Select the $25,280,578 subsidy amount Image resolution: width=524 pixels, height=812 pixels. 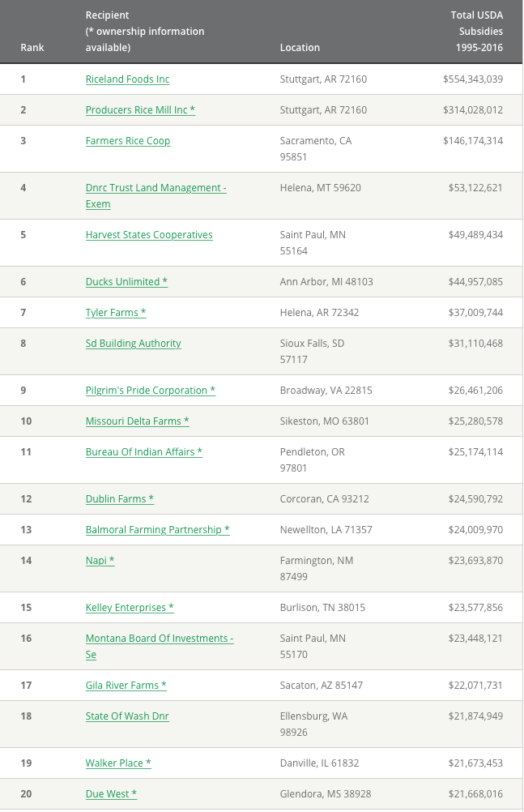(x=475, y=421)
